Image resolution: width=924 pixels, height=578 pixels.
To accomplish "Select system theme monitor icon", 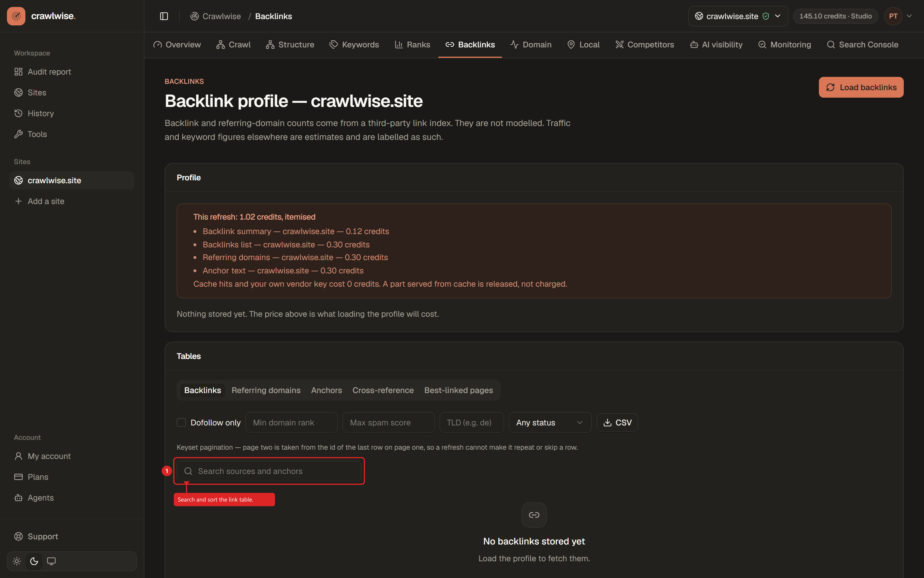I will pos(51,561).
